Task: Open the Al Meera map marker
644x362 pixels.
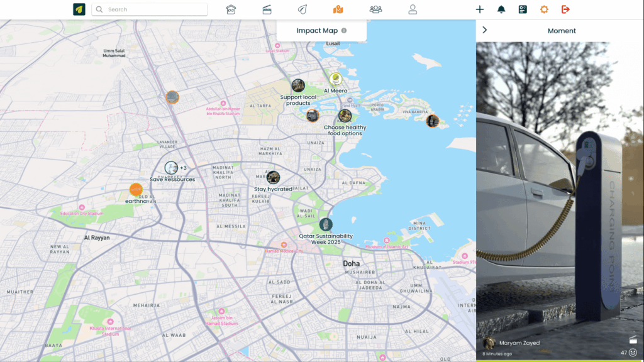Action: [x=336, y=79]
